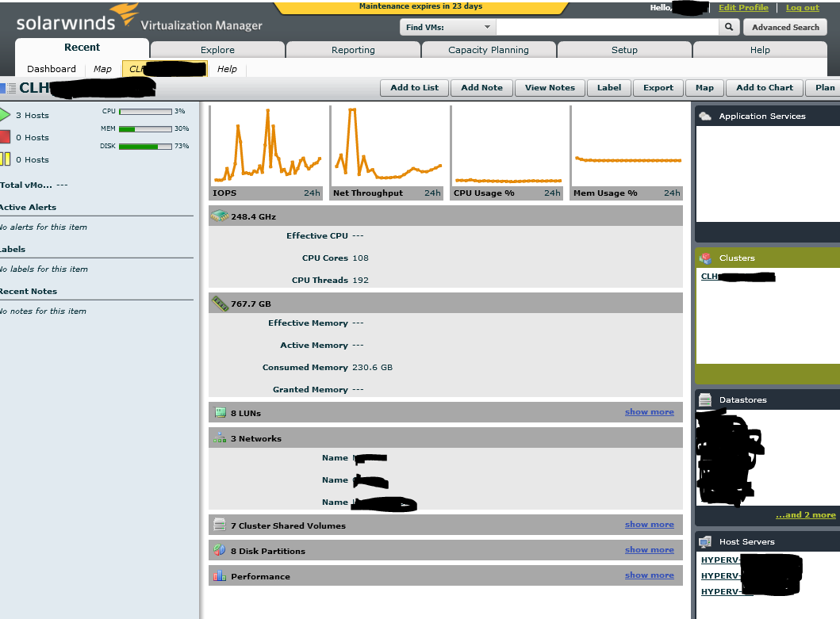The width and height of the screenshot is (840, 619).
Task: Click the Log out link
Action: [803, 7]
